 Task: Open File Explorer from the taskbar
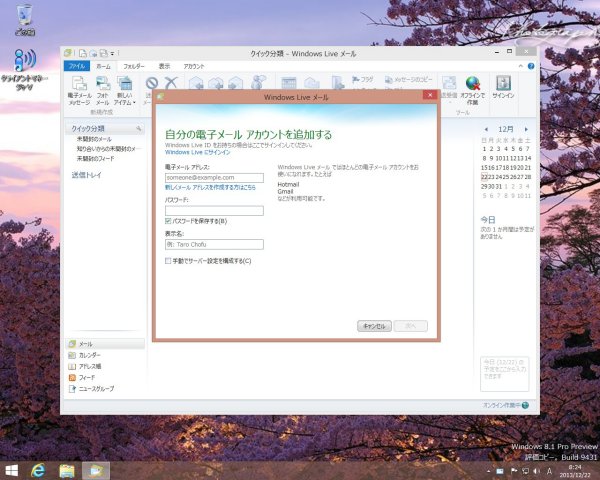point(67,470)
